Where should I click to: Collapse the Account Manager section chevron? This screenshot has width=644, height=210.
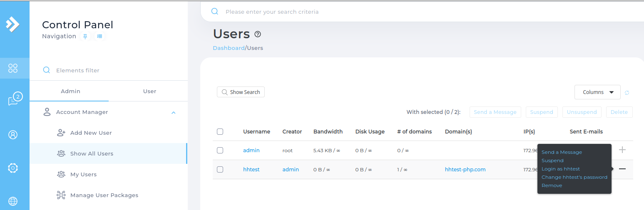[174, 112]
